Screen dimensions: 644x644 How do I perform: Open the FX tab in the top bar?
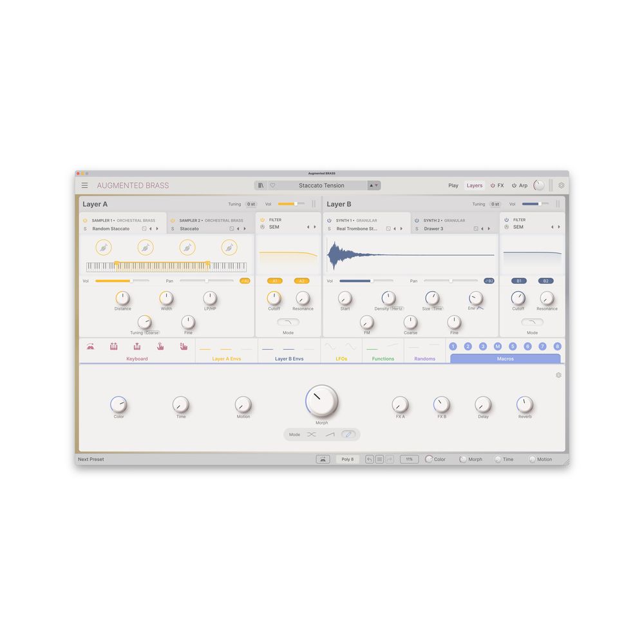(x=500, y=185)
